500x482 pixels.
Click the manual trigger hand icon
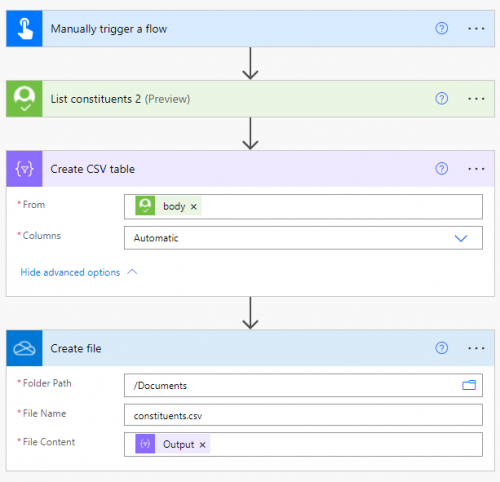tap(24, 29)
